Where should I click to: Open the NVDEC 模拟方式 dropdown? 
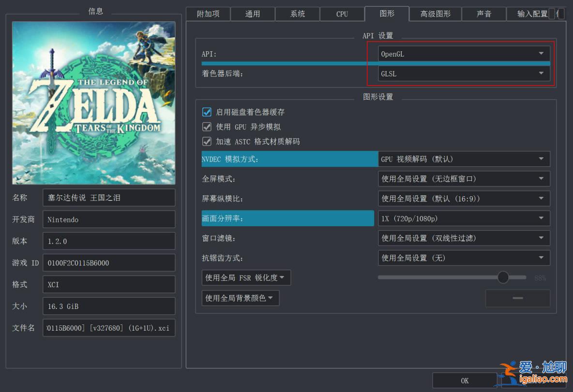pyautogui.click(x=464, y=159)
